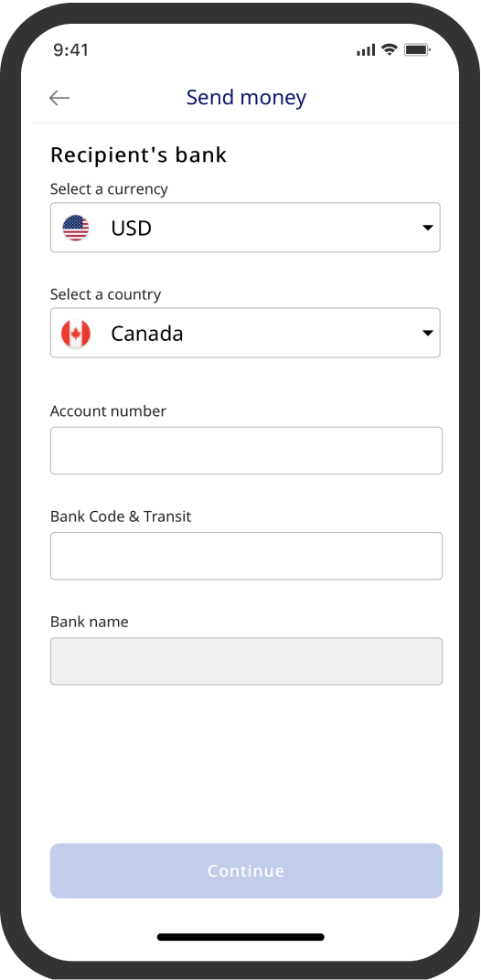Tap the 9:41 clock display

point(70,50)
